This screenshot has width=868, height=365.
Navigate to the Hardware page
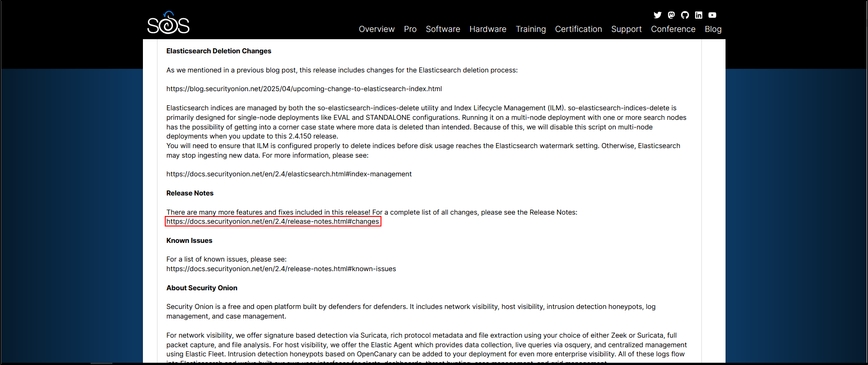click(x=487, y=29)
